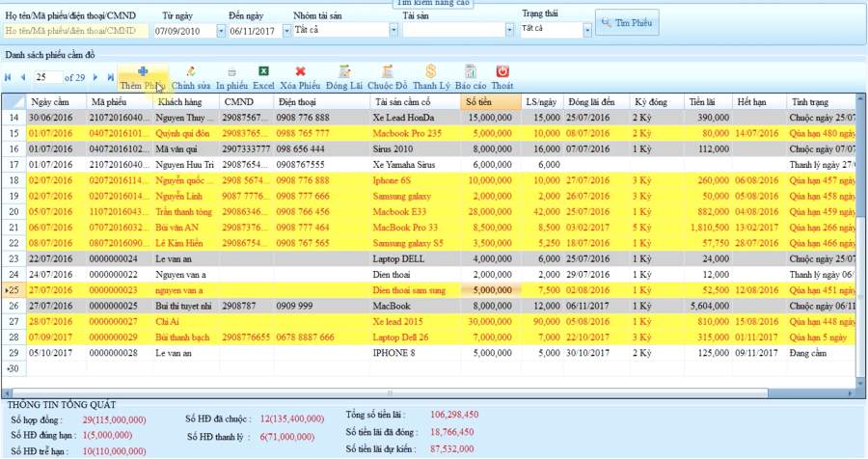Open the Trạng thái status dropdown
Screen dimensions: 868x459
[587, 30]
